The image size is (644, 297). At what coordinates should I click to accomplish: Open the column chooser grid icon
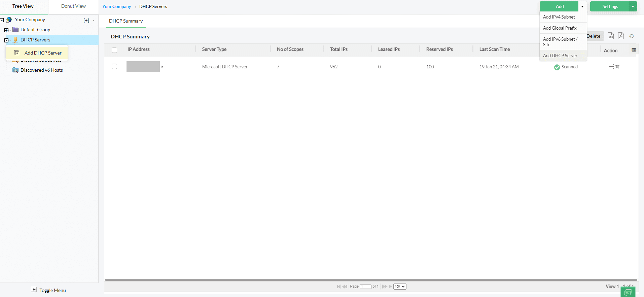coord(634,50)
